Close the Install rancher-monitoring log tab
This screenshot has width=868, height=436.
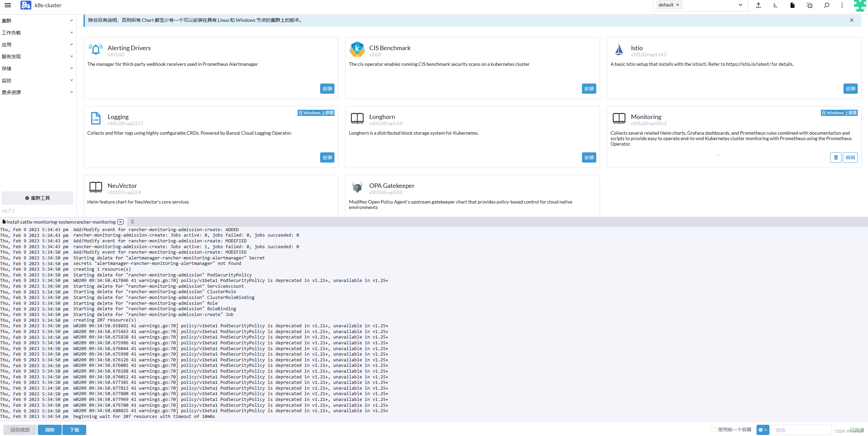click(120, 222)
